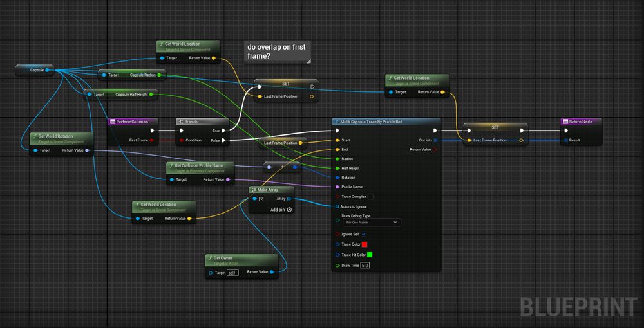Screen dimensions: 644x328
Task: Select the Get World Location node beside Make Array
Action: point(164,212)
